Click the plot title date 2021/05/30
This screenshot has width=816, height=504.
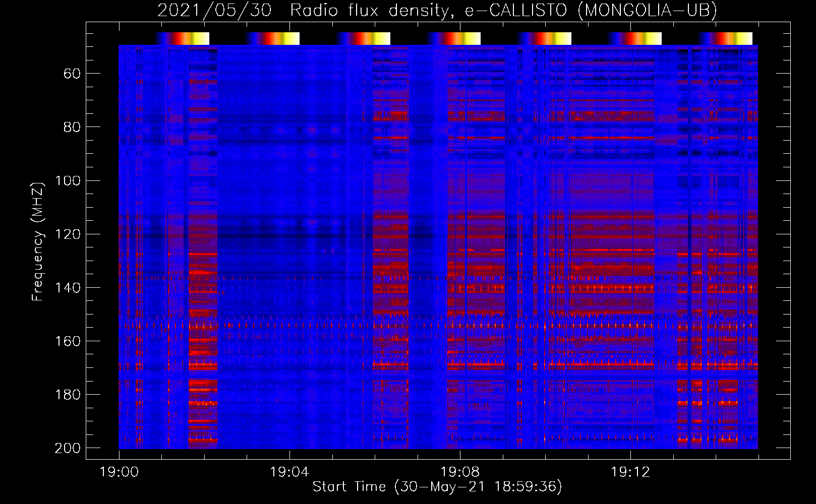click(x=214, y=10)
